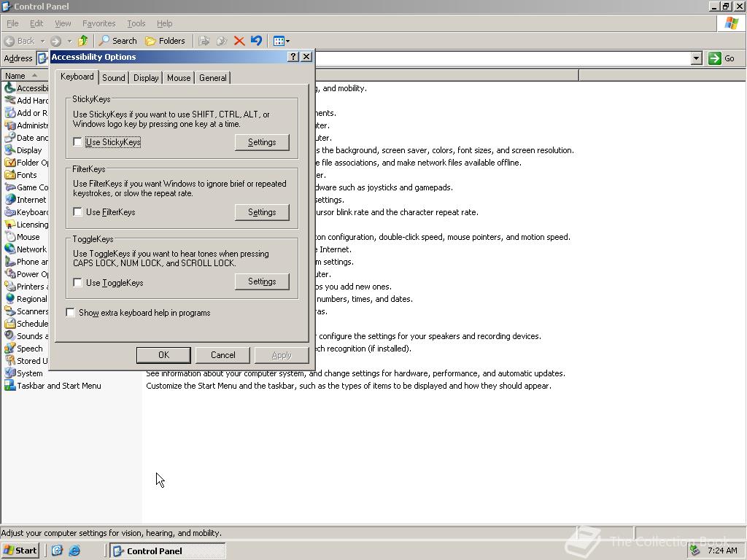This screenshot has height=560, width=747.
Task: Enable the Use FilterKeys checkbox
Action: coord(77,212)
